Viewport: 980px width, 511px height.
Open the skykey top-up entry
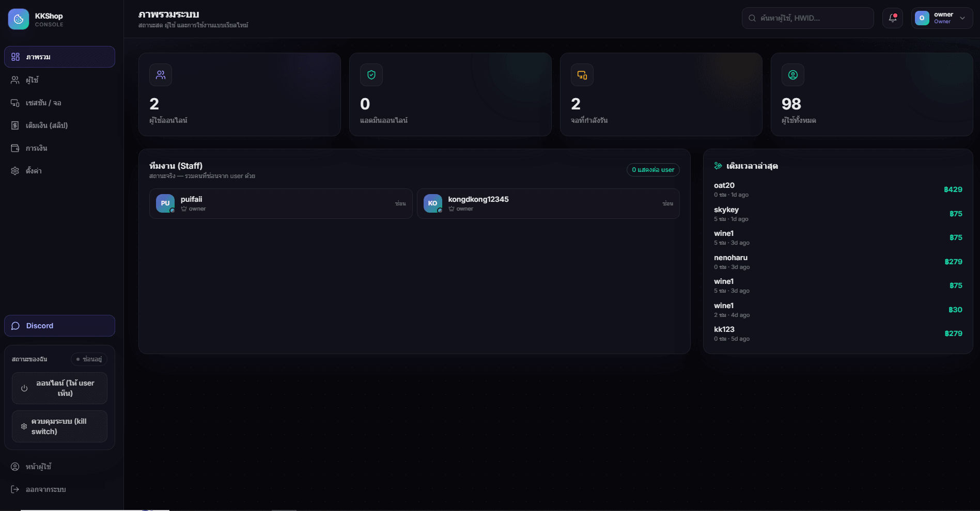point(838,214)
